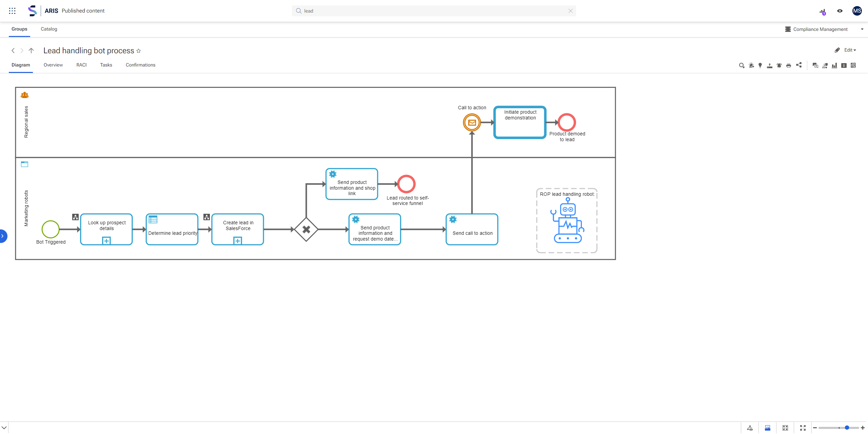Expand the collapsed left side panel arrow
Screen dimensions: 868x434
pos(3,236)
